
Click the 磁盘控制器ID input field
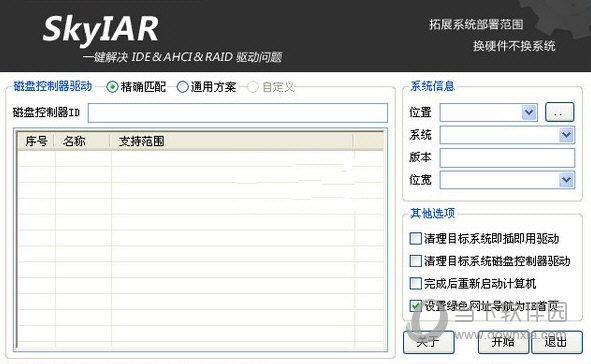(237, 113)
